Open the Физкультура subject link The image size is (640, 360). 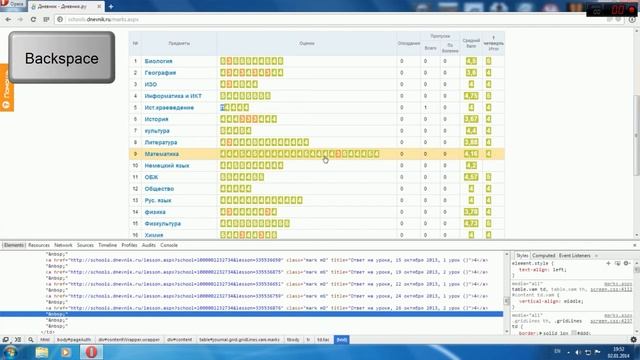(x=162, y=224)
